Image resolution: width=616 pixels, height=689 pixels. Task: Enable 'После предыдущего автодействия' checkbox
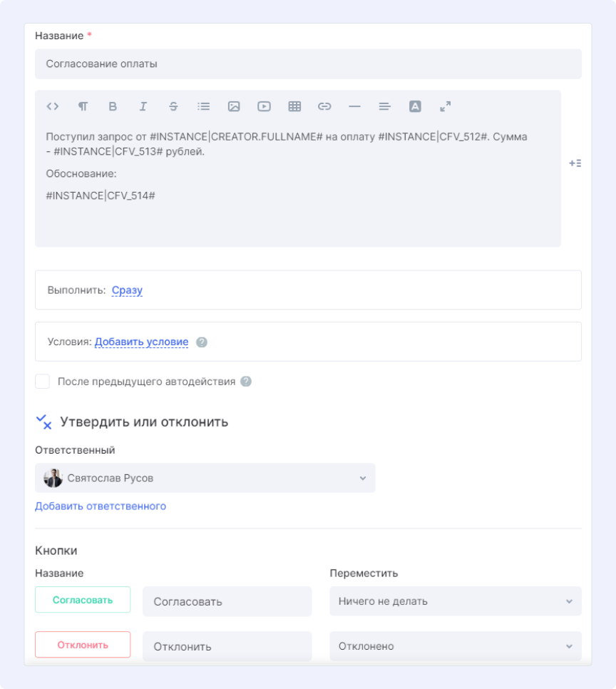point(43,382)
